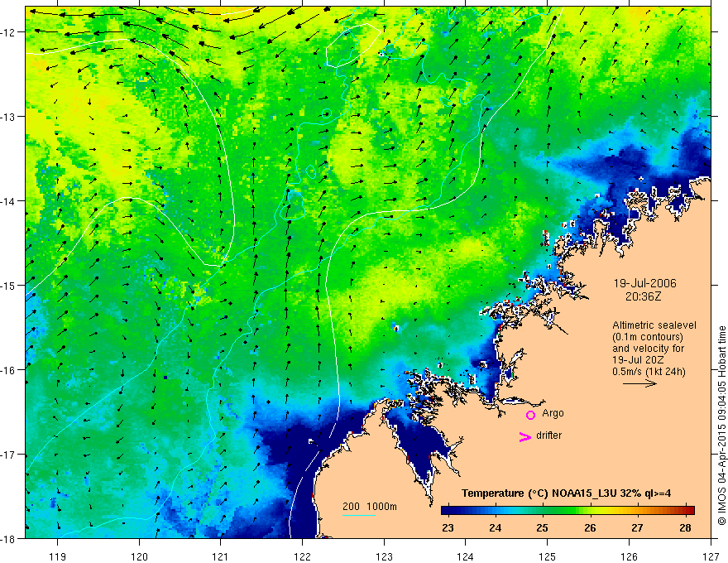Click the 'Temperature (°C) NOAA15_L3U 32% ql>=4' title
The image size is (728, 563).
point(566,493)
